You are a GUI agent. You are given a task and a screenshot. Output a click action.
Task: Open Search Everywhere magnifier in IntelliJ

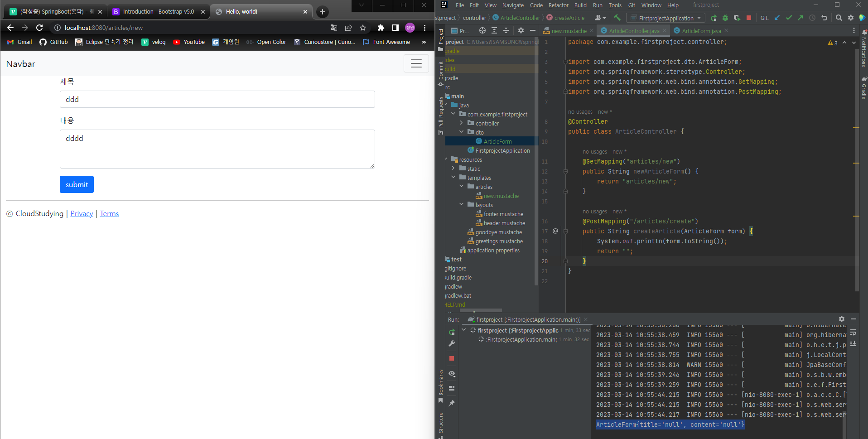click(x=839, y=18)
